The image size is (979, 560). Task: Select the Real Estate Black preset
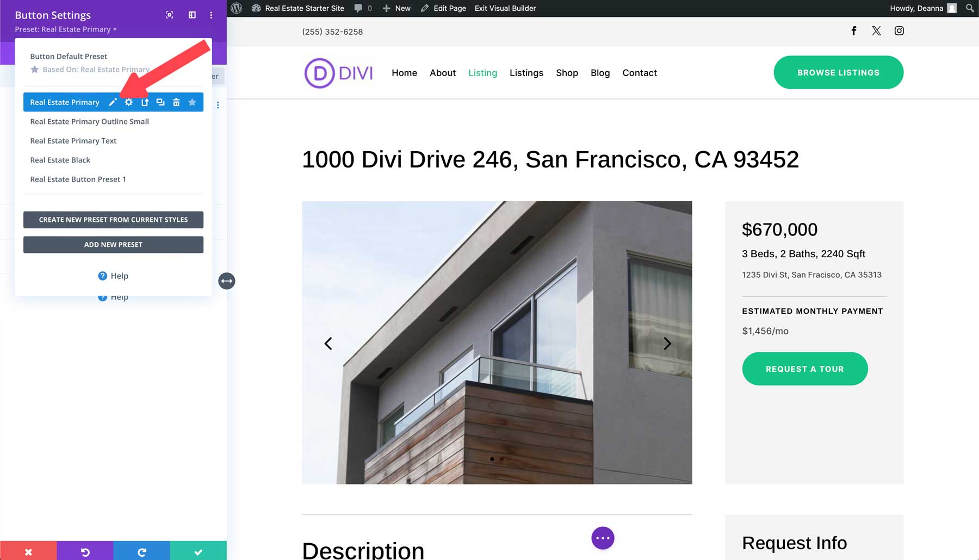click(60, 160)
